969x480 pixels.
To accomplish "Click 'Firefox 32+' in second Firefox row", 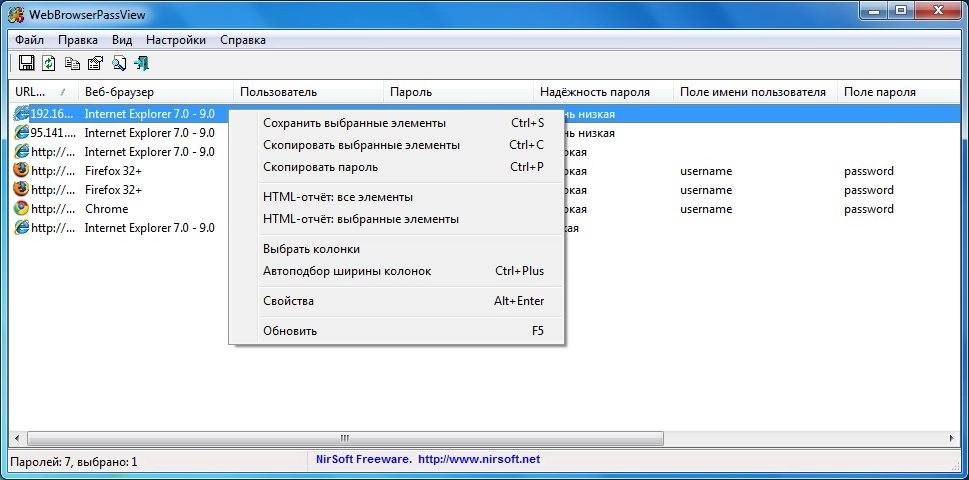I will pos(113,190).
